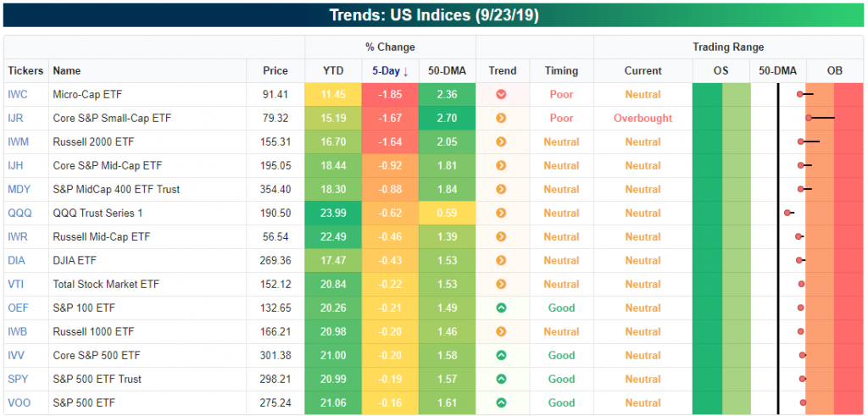Click the Tickers column header
Screen dimensions: 868x416
tap(25, 71)
